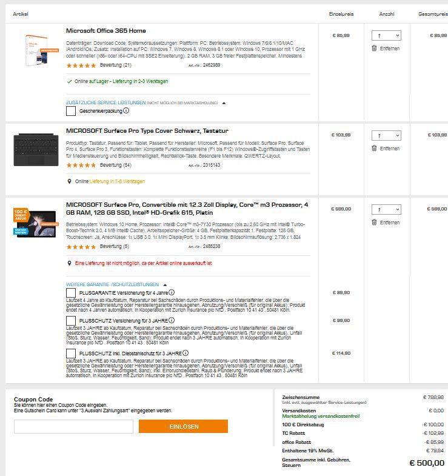Collapse WEITERE GARANTIE-/SCHUTZLEISTUNGEN section arrow
The width and height of the screenshot is (448, 476).
[x=165, y=285]
